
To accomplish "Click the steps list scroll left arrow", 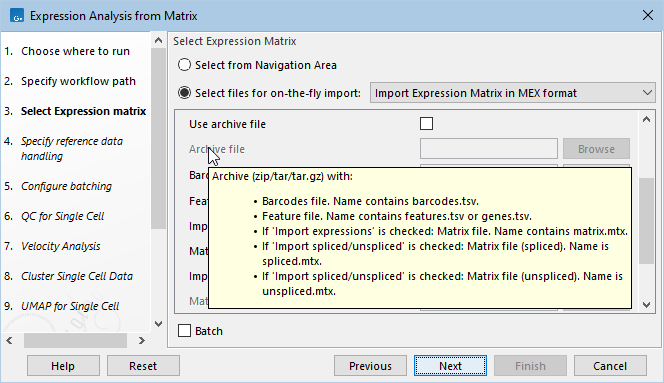I will (x=9, y=340).
